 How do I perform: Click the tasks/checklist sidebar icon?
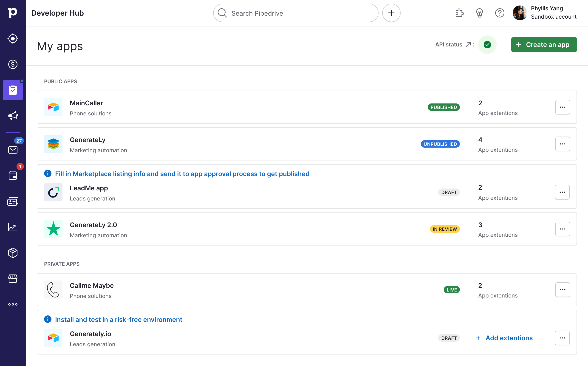tap(13, 90)
